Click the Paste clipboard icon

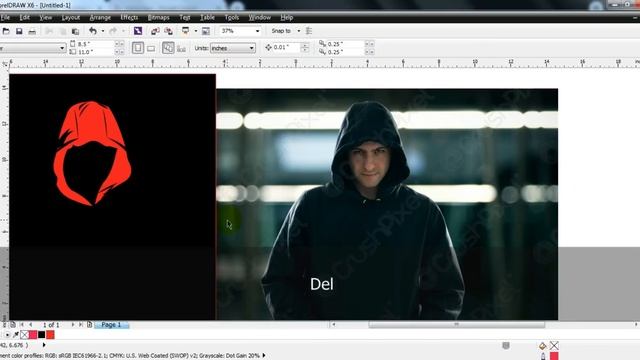[76, 31]
